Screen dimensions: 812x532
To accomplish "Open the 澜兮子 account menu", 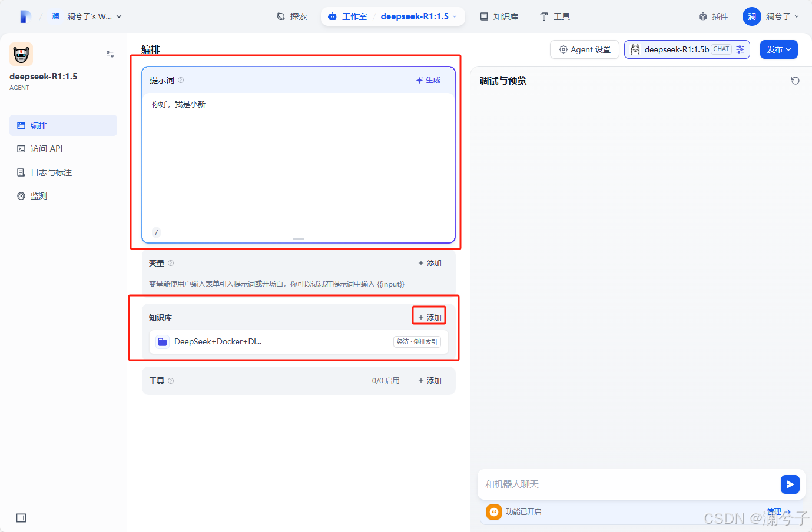I will [x=771, y=16].
